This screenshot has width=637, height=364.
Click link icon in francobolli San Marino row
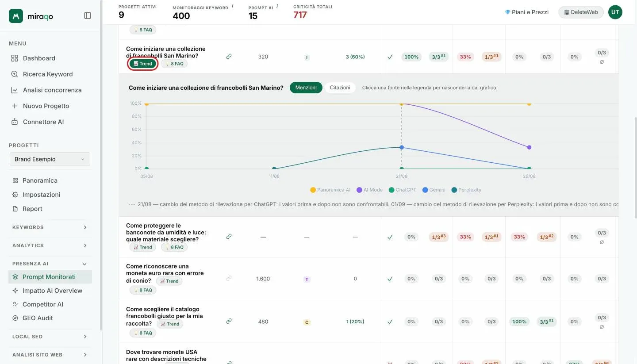coord(229,57)
